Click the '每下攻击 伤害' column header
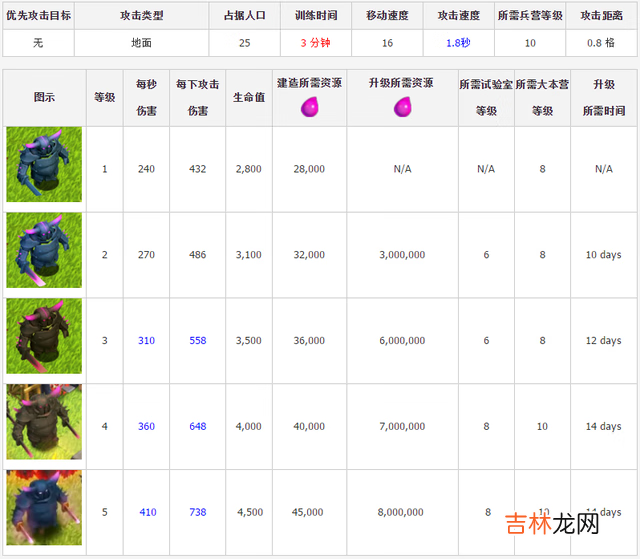640x559 pixels. (198, 97)
